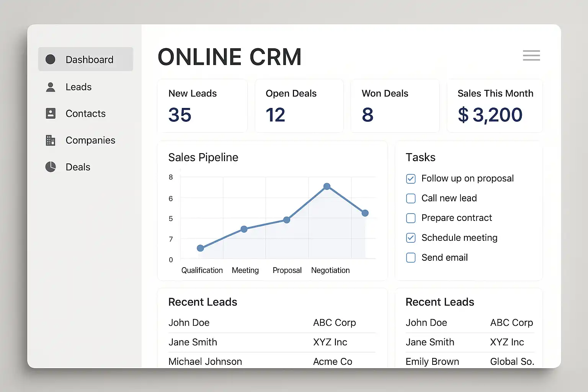Image resolution: width=588 pixels, height=392 pixels.
Task: Uncheck the Follow up on proposal task
Action: (411, 179)
